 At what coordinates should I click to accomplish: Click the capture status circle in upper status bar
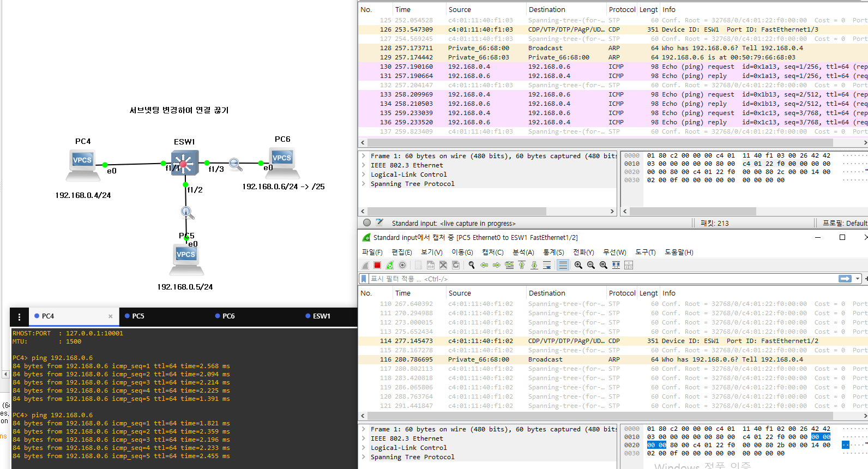tap(367, 223)
